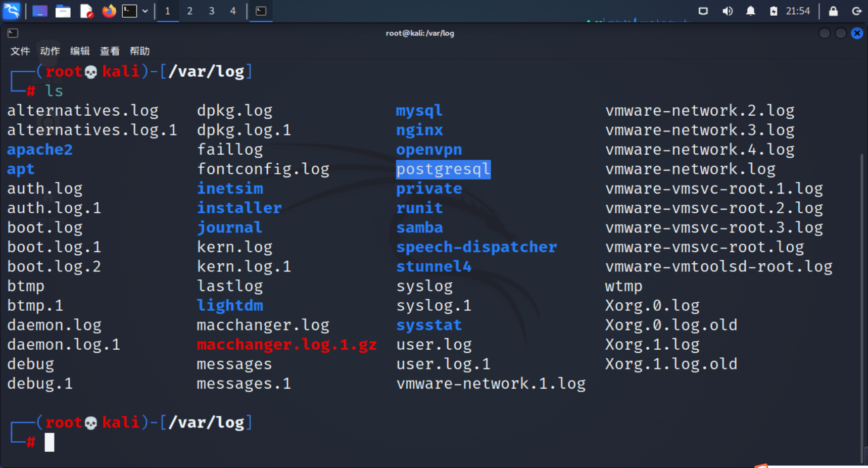Click the terminal cursor at bottom prompt

tap(49, 442)
